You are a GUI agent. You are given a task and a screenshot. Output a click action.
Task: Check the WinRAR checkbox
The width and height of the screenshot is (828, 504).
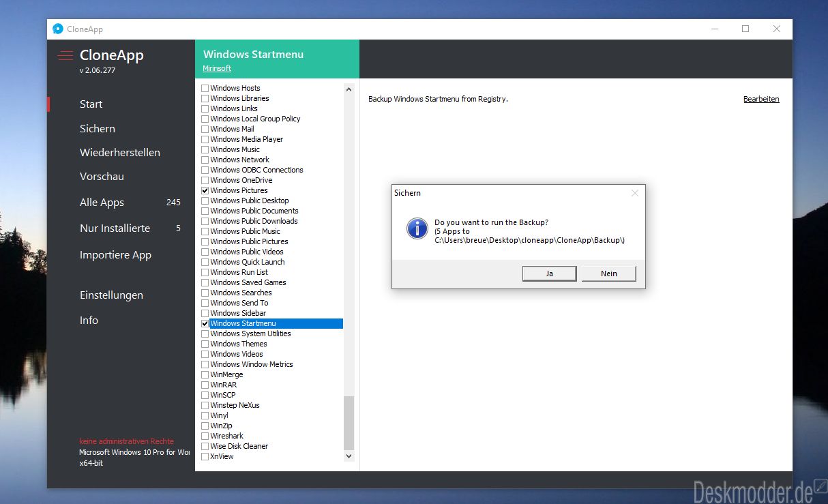[x=205, y=385]
